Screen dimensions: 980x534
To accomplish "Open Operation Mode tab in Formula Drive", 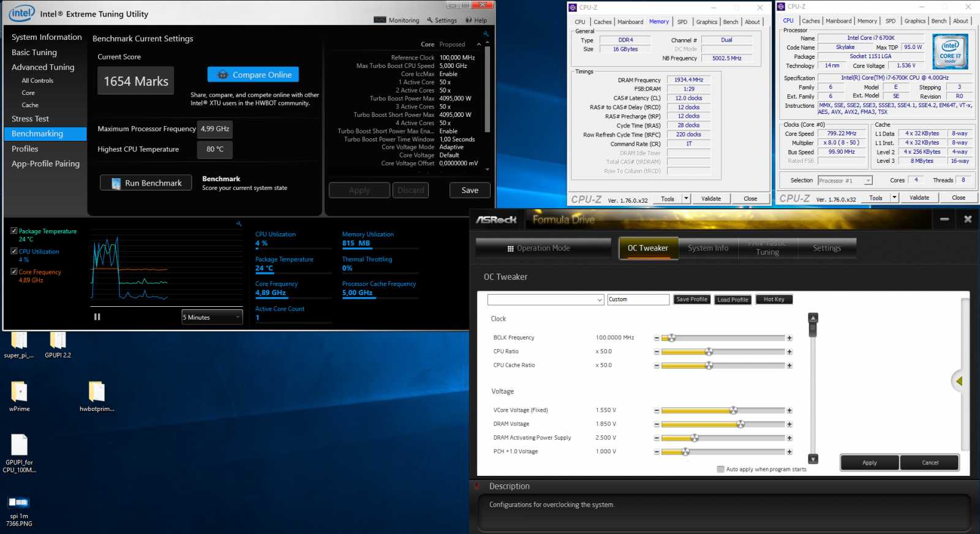I will 543,248.
